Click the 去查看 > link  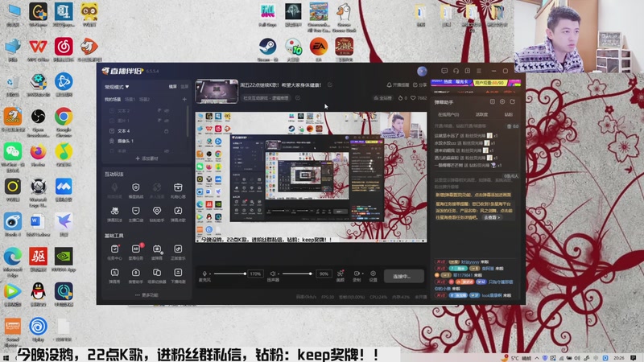492,217
